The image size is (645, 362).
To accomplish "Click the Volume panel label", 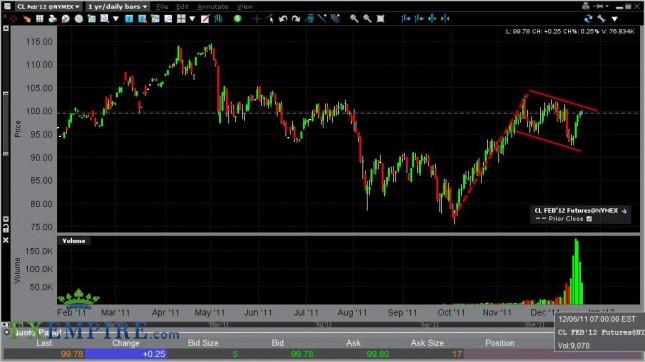I will click(x=74, y=241).
